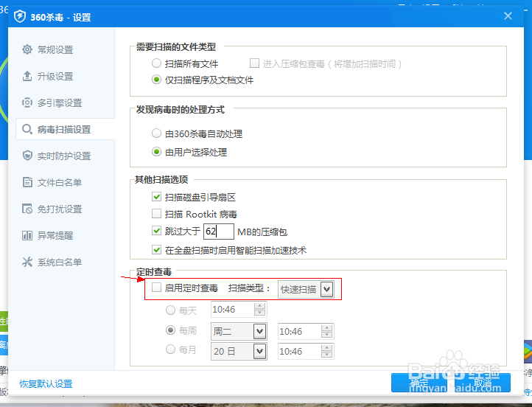The height and width of the screenshot is (407, 532).
Task: Toggle 智能扫描加速技术 checkbox
Action: pos(156,250)
